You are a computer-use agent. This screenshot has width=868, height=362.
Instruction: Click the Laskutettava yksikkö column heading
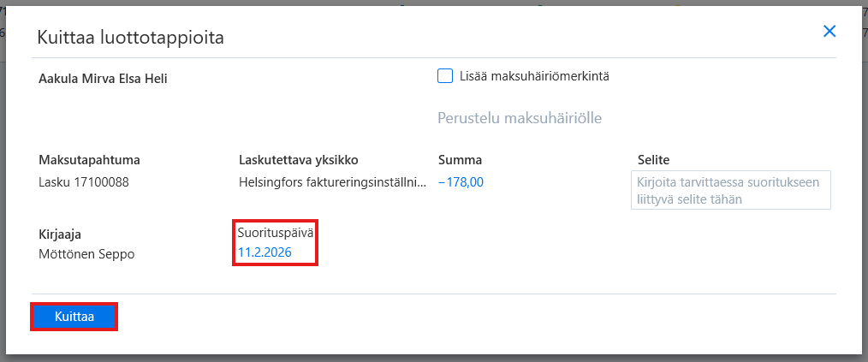(299, 161)
